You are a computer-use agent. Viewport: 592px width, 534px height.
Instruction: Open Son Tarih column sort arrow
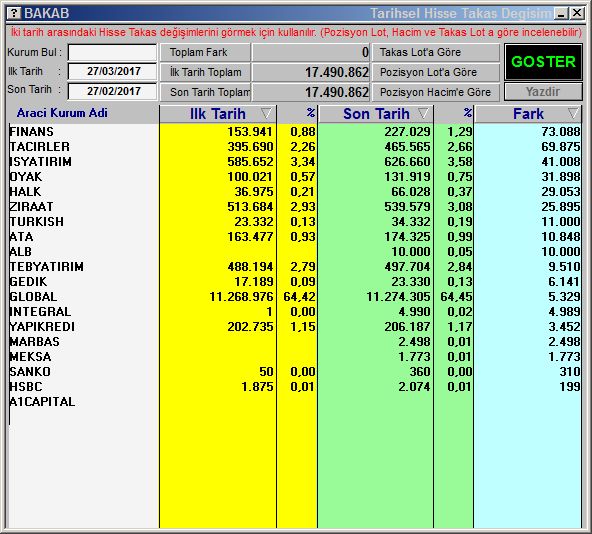pyautogui.click(x=423, y=113)
